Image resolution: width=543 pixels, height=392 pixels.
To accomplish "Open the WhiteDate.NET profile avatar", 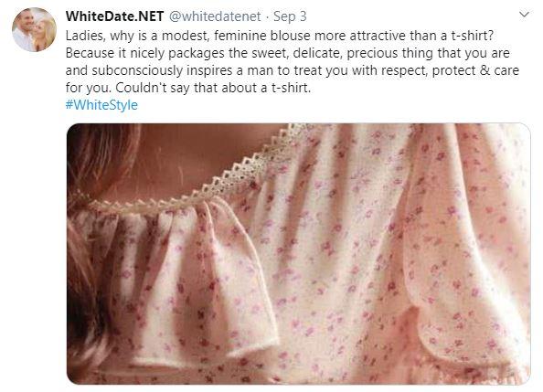I will point(34,30).
